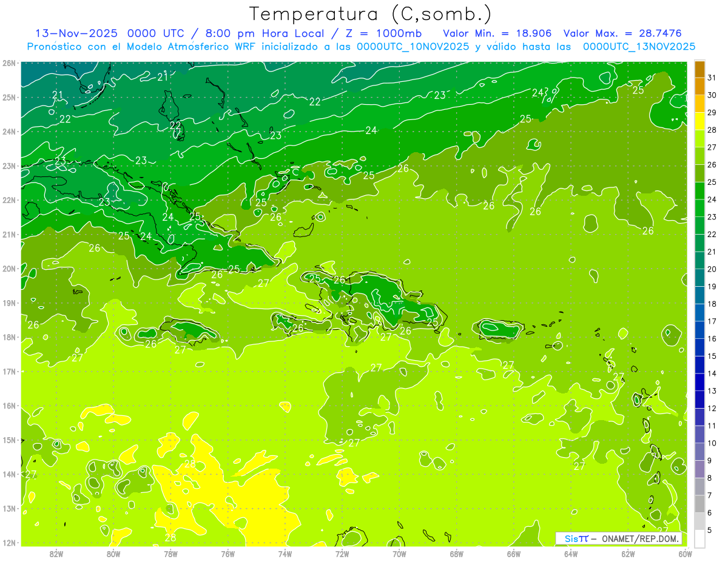Select the orange 31 legend swatch
Image resolution: width=728 pixels, height=562 pixels.
tap(699, 69)
